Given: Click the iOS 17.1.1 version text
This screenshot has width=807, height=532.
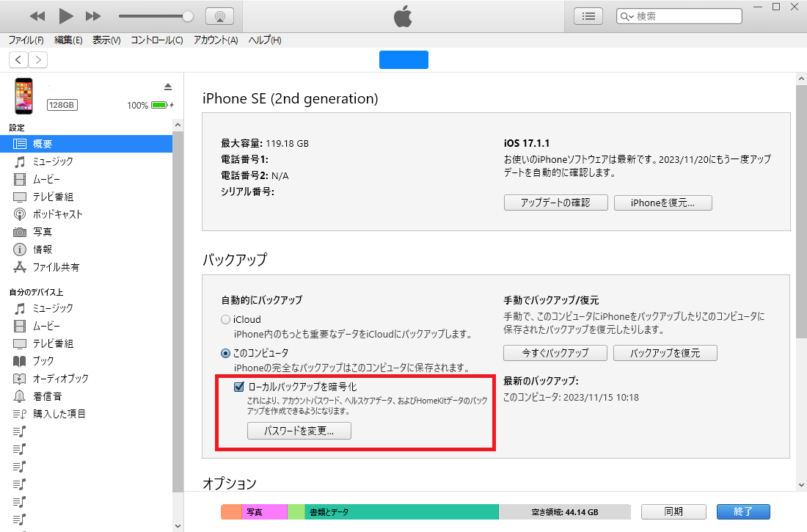Looking at the screenshot, I should [x=527, y=143].
